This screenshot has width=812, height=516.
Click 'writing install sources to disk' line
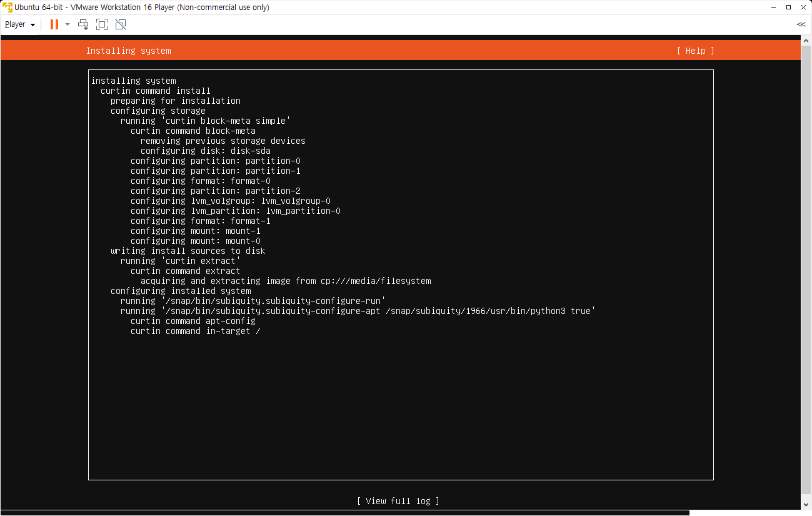click(188, 251)
